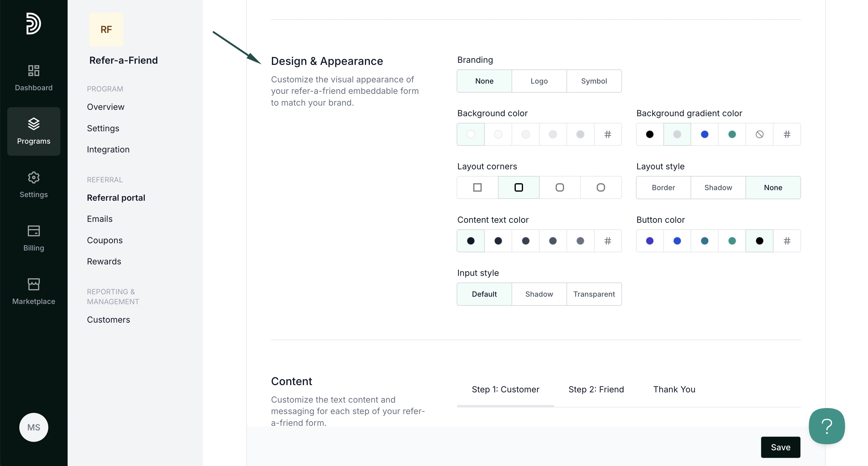Image resolution: width=868 pixels, height=466 pixels.
Task: Select no gradient (crossed circle) option
Action: (759, 134)
